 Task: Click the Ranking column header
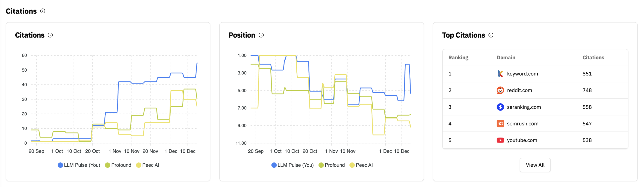(458, 58)
